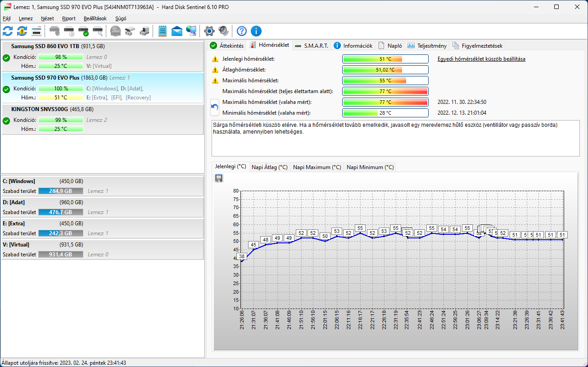
Task: Select the E: [Extra] partition
Action: (102, 228)
